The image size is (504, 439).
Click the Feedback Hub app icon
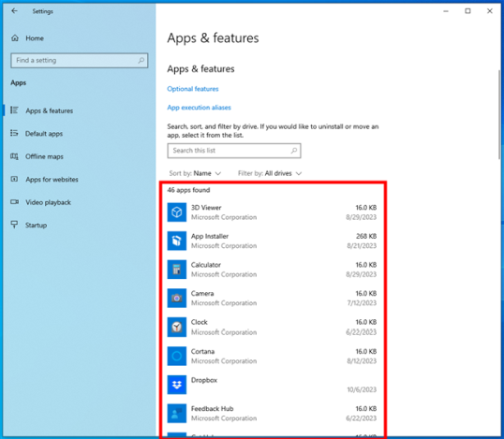[177, 414]
